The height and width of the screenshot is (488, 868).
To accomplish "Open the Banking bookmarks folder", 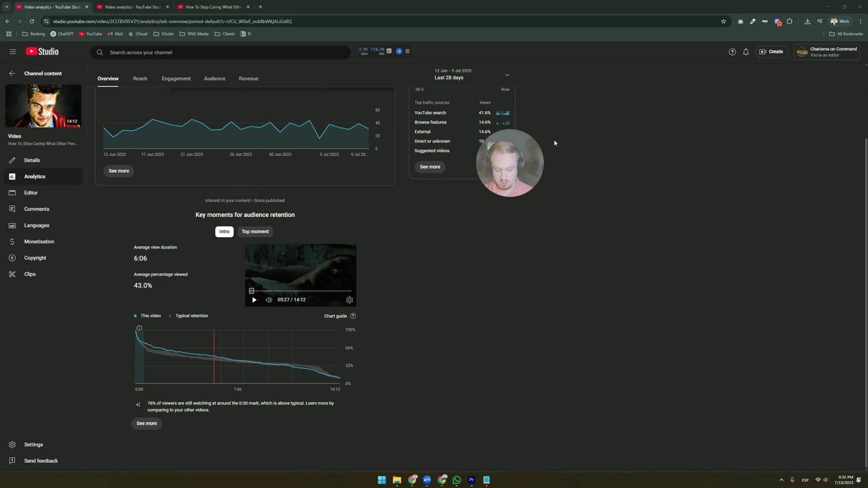I will [x=34, y=34].
